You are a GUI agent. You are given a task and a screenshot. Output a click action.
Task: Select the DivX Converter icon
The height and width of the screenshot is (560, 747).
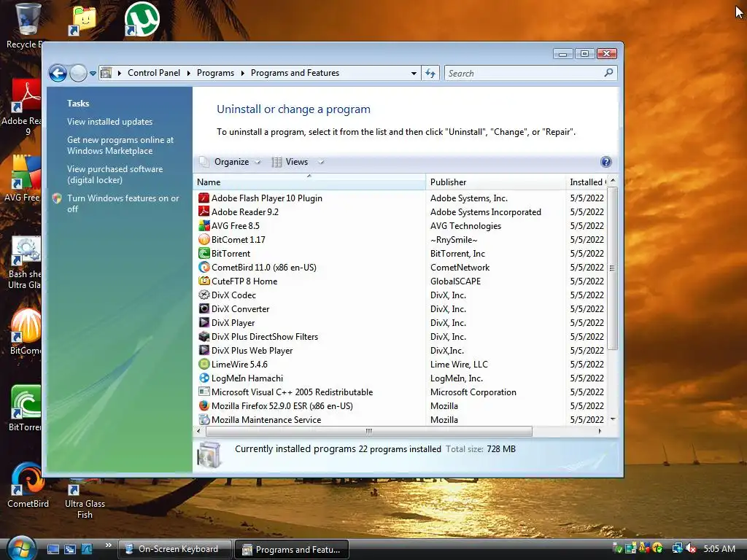tap(204, 308)
